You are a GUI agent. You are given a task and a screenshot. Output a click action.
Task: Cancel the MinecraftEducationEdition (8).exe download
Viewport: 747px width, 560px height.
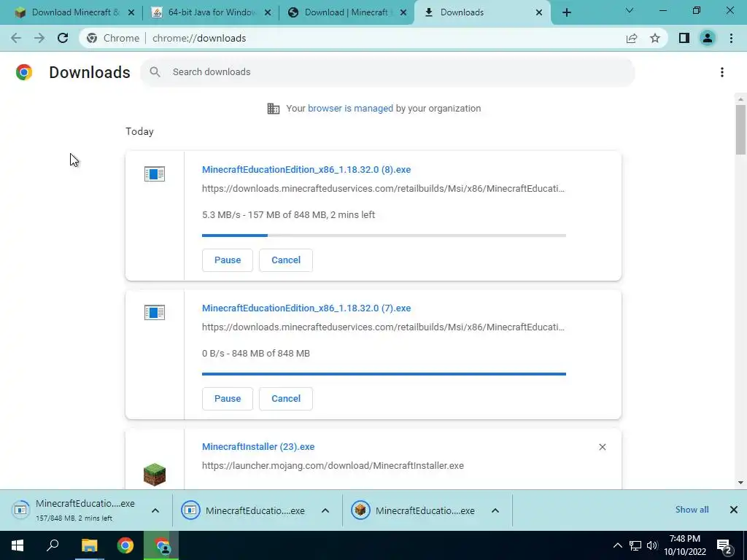[x=286, y=260]
